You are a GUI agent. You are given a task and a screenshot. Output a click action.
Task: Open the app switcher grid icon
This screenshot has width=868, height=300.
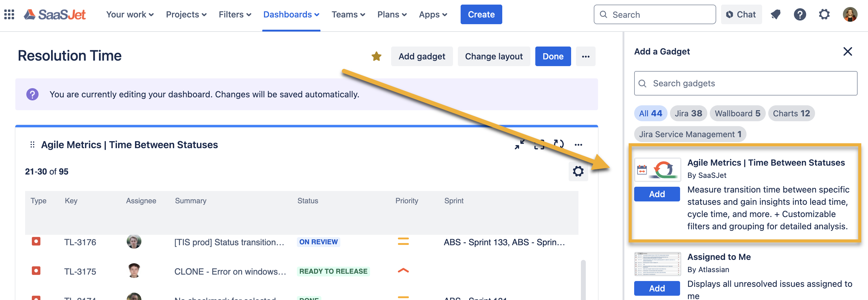9,14
